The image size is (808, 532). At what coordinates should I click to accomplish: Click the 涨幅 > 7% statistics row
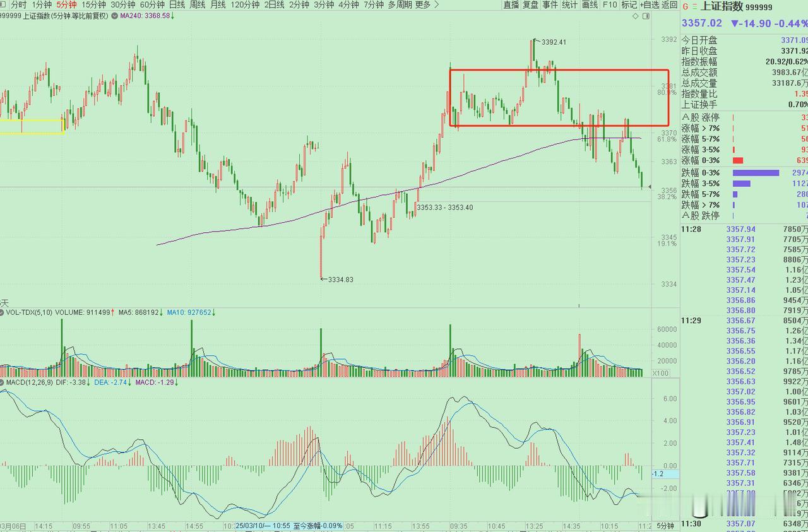point(744,128)
